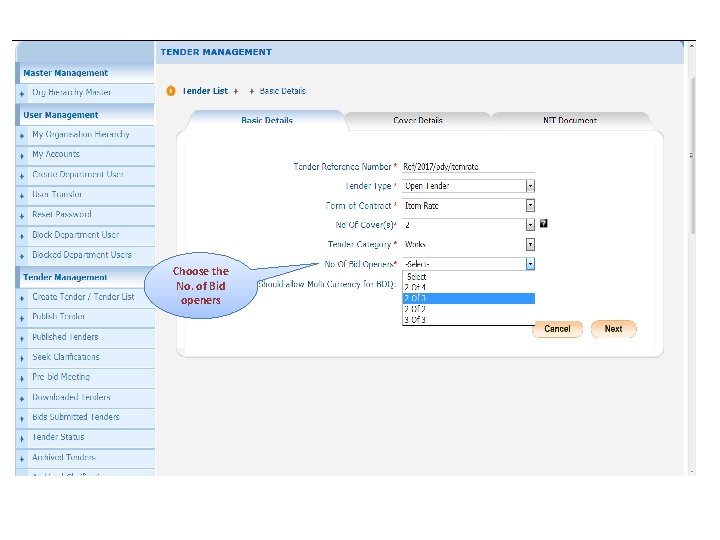The image size is (720, 540).
Task: Choose the '2 Of 4' bid openers option
Action: 468,287
